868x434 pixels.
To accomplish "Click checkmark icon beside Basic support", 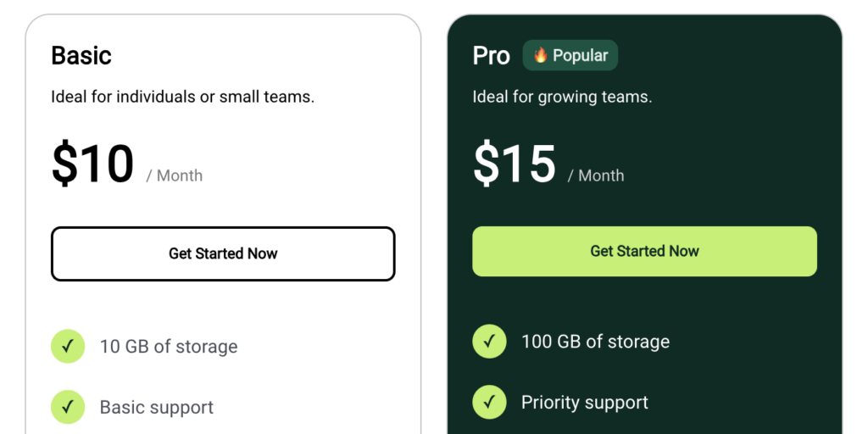I will (68, 407).
